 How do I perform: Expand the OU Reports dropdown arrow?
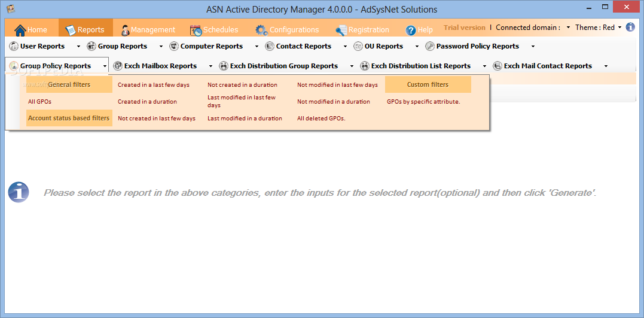tap(417, 47)
